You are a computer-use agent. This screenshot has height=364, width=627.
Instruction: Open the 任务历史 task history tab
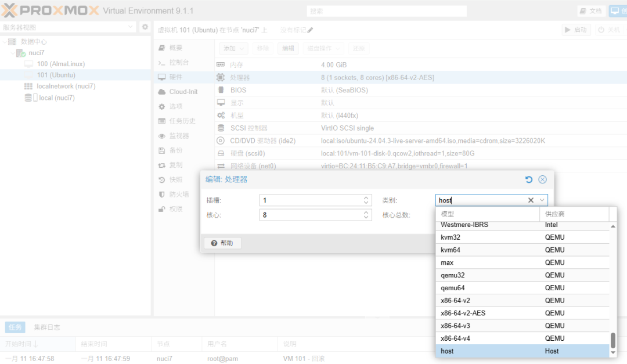(x=182, y=121)
